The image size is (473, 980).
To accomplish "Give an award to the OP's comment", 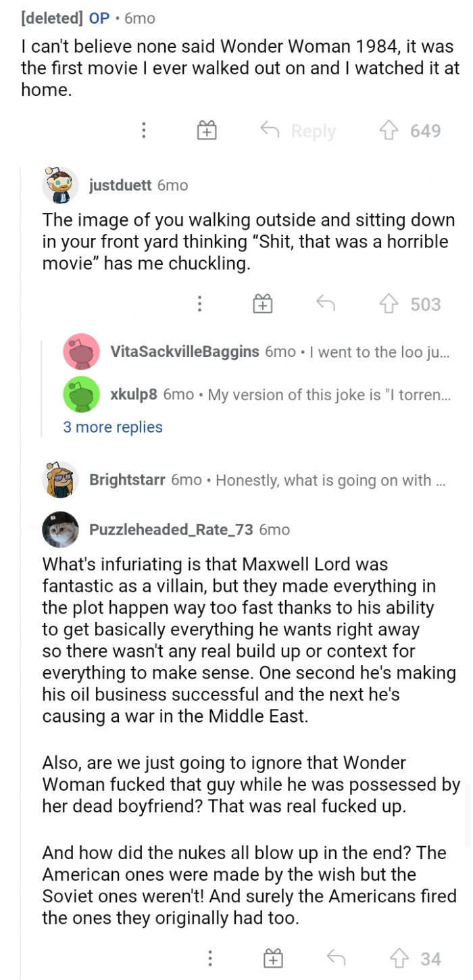I will coord(207,130).
